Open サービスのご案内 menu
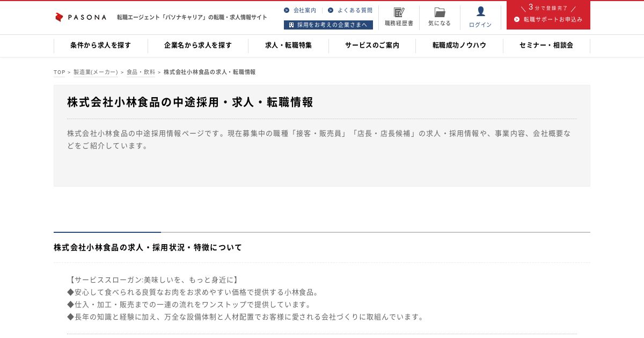Viewport: 644px width, 338px height. [372, 46]
